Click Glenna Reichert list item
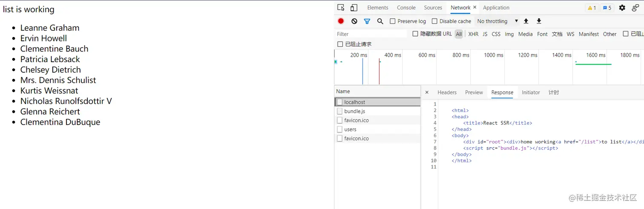Viewport: 644px width, 209px height. click(50, 112)
